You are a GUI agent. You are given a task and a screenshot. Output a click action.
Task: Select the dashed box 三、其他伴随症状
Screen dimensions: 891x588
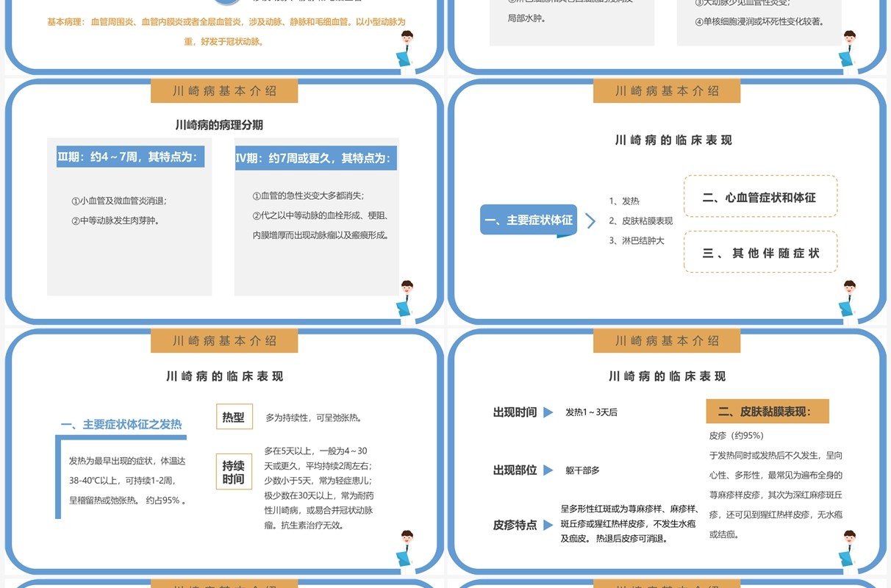[760, 252]
